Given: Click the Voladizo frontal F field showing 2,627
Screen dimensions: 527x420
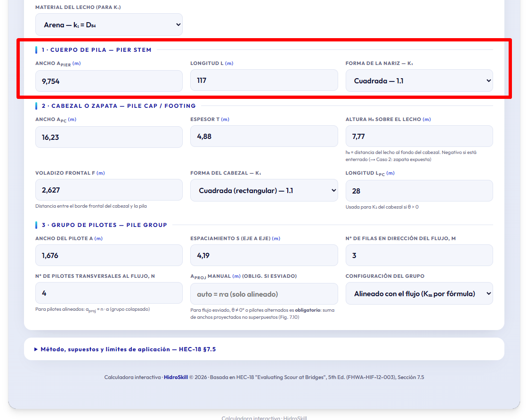Looking at the screenshot, I should coord(109,190).
